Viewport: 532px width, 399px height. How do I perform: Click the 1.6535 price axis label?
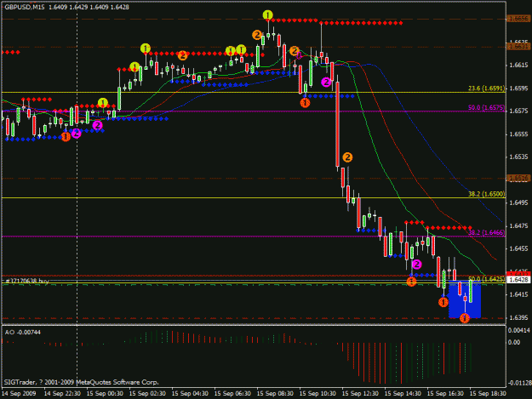click(x=518, y=157)
